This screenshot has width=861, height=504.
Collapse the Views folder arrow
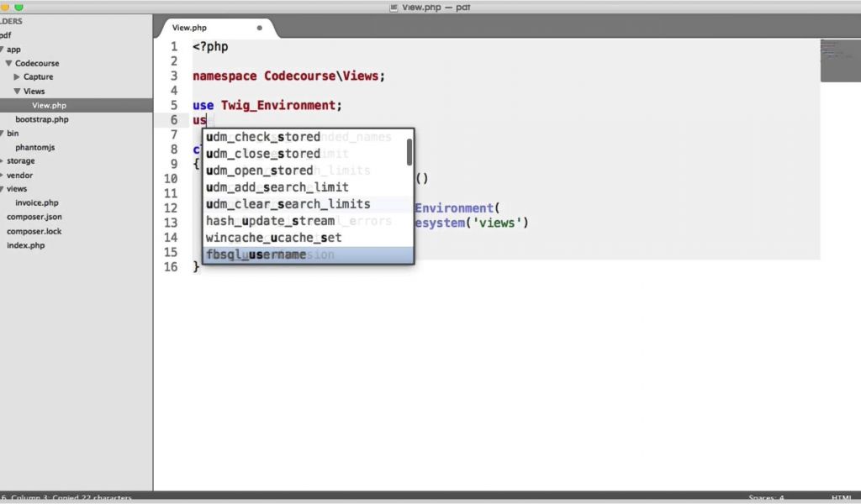17,91
